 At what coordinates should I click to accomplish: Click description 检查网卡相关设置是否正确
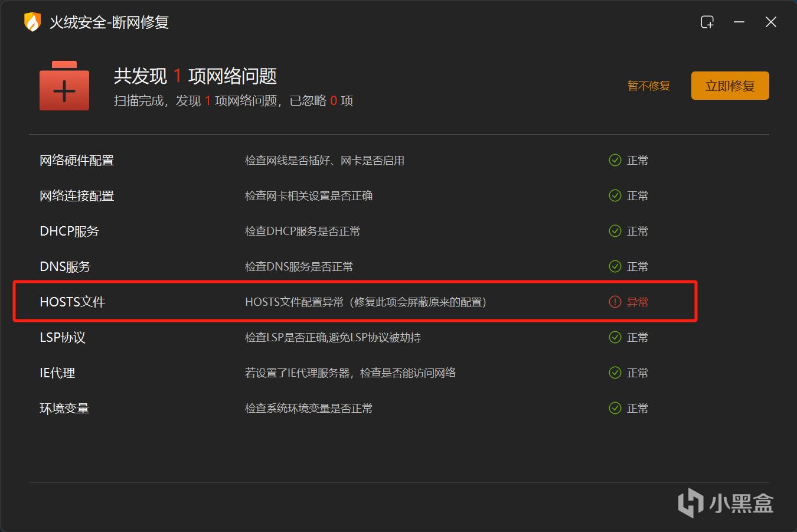coord(309,195)
